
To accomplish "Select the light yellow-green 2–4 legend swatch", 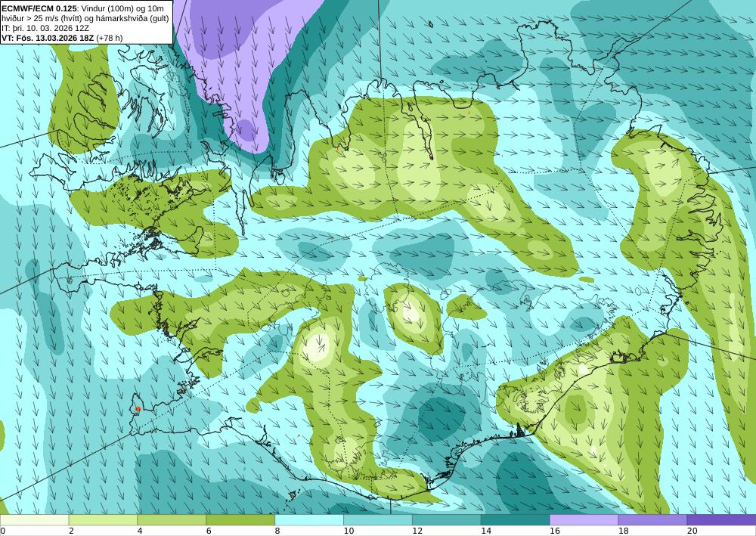I will tap(103, 520).
